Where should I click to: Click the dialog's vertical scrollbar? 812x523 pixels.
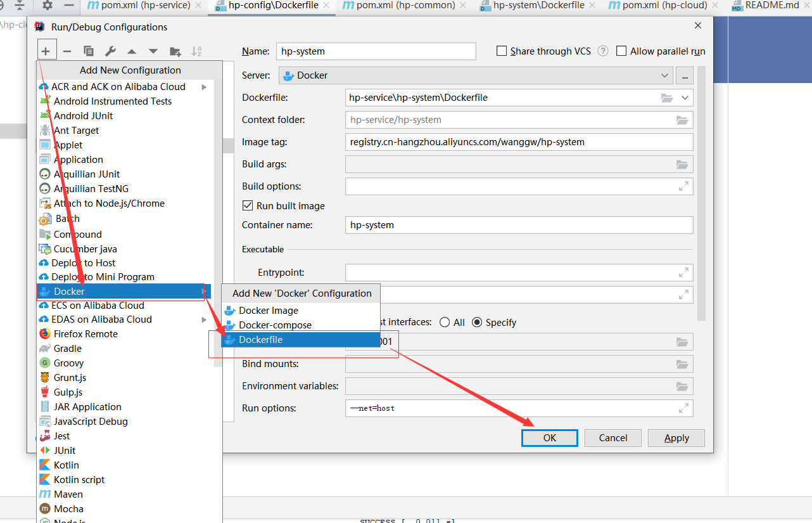tap(701, 193)
